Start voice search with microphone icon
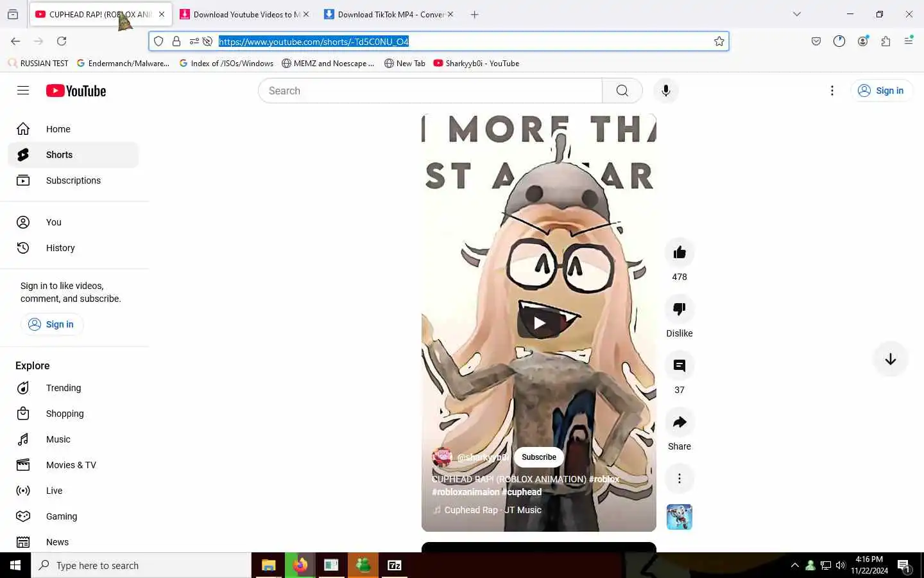 tap(666, 91)
